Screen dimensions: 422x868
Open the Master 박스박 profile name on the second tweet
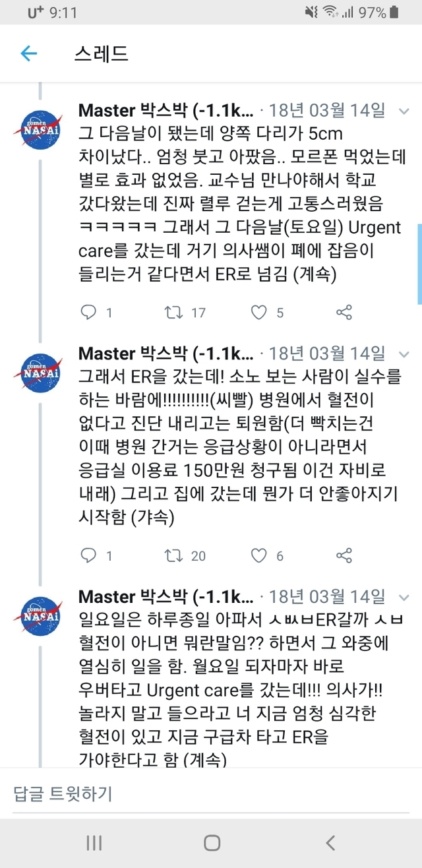click(x=166, y=354)
